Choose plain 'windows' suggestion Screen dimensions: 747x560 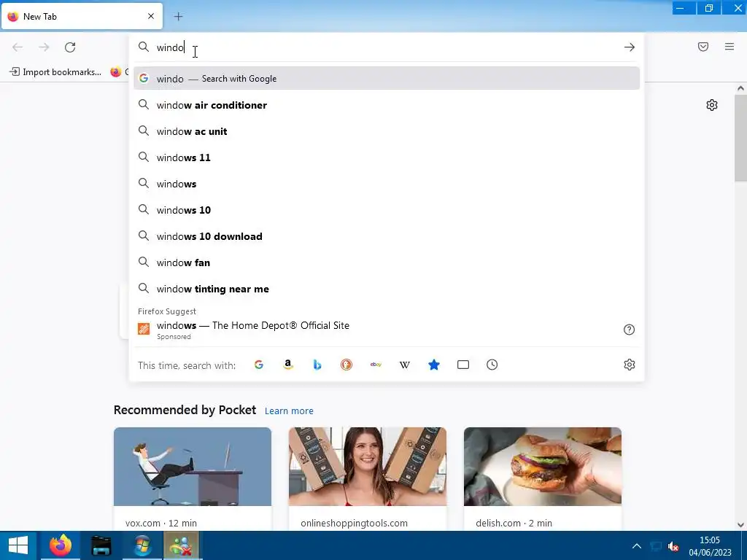pos(387,184)
